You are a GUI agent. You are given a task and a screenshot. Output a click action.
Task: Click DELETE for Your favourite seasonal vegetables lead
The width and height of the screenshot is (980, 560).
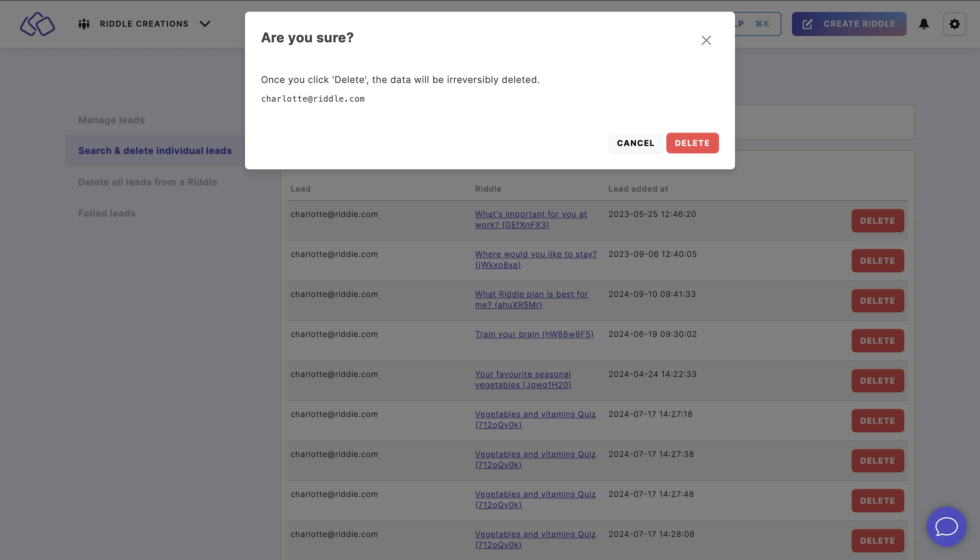click(x=878, y=380)
